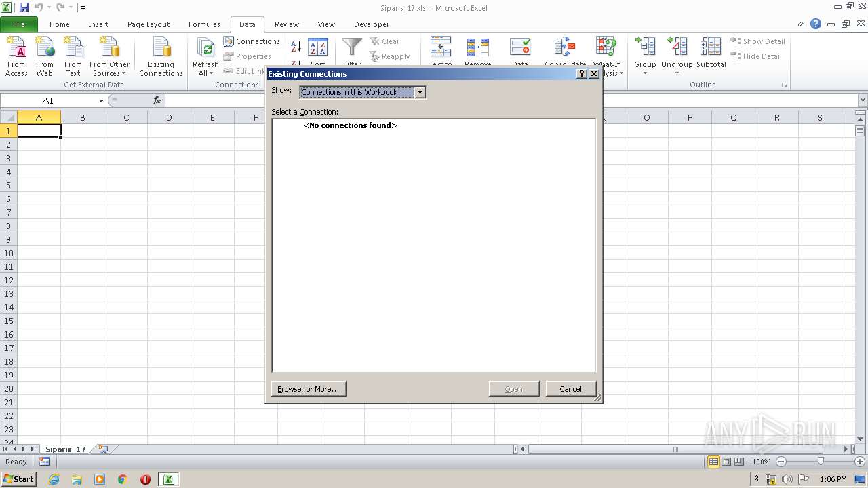
Task: Open Connections in Data ribbon
Action: [x=252, y=41]
